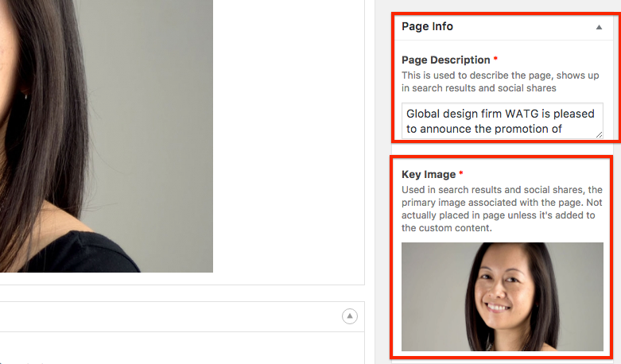Click the red asterisk beside Key Image
This screenshot has height=364, width=621.
[x=462, y=174]
